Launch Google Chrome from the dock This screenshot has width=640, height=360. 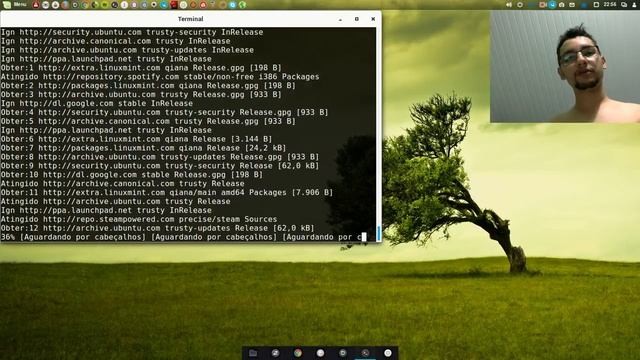pos(298,353)
